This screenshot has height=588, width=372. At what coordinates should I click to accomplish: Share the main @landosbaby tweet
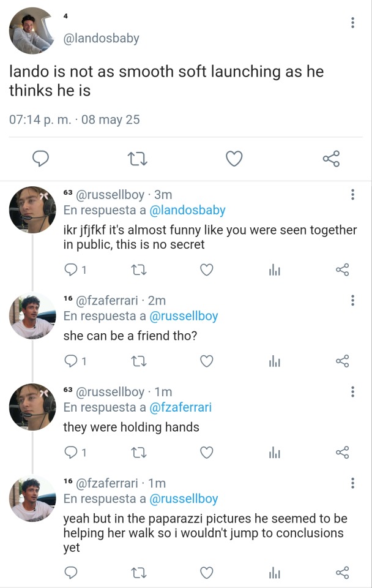[x=331, y=159]
